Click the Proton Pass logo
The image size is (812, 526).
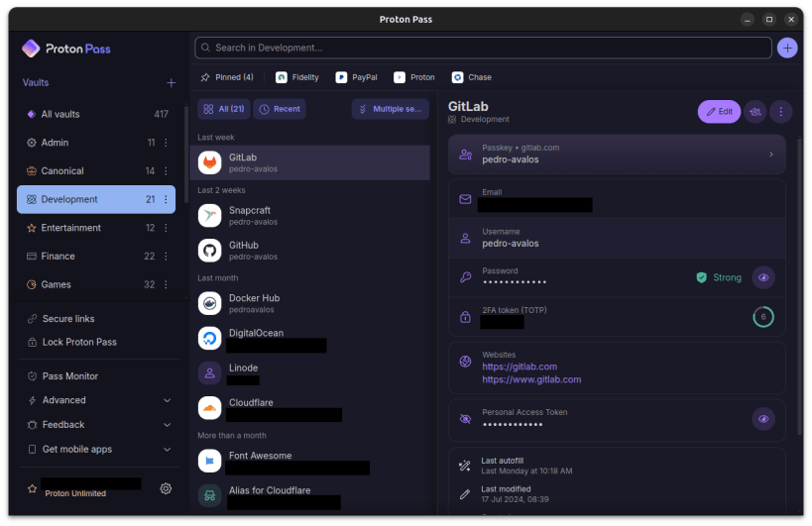(65, 49)
